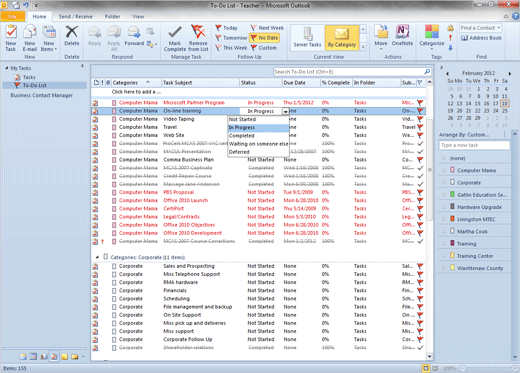Click flag for Microsoft Partner Program task

tap(420, 103)
